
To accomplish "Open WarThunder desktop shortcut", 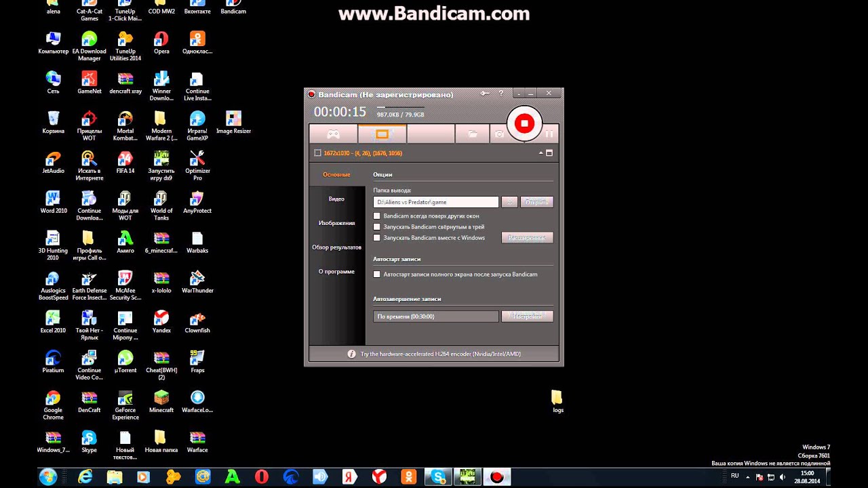I will (x=197, y=282).
